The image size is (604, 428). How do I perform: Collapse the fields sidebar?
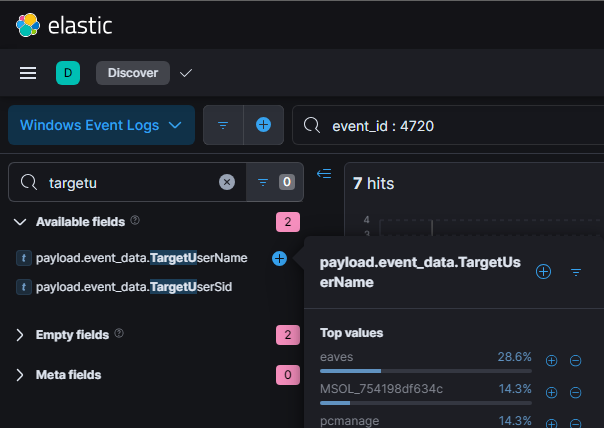(x=323, y=174)
